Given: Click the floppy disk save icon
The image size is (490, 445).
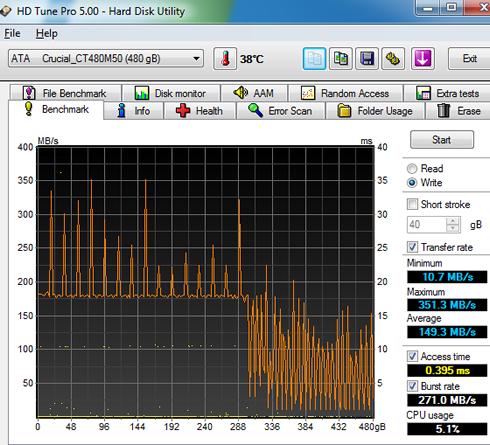Looking at the screenshot, I should (367, 59).
